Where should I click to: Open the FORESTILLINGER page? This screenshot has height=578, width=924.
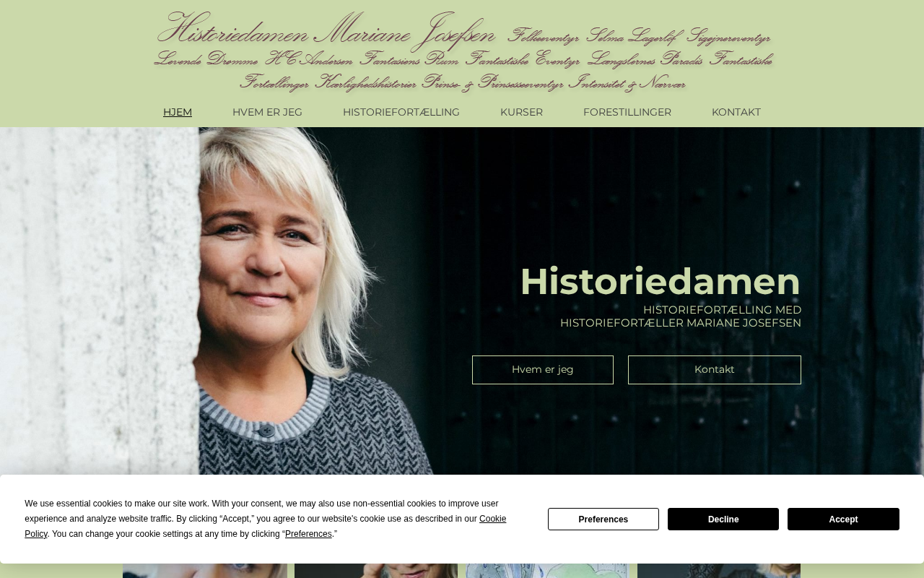click(627, 112)
